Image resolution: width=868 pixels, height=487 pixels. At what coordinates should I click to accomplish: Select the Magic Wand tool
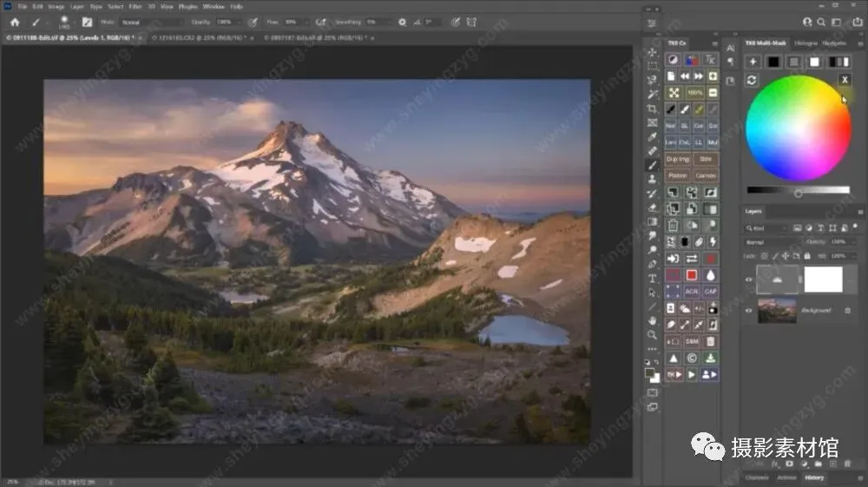click(653, 95)
